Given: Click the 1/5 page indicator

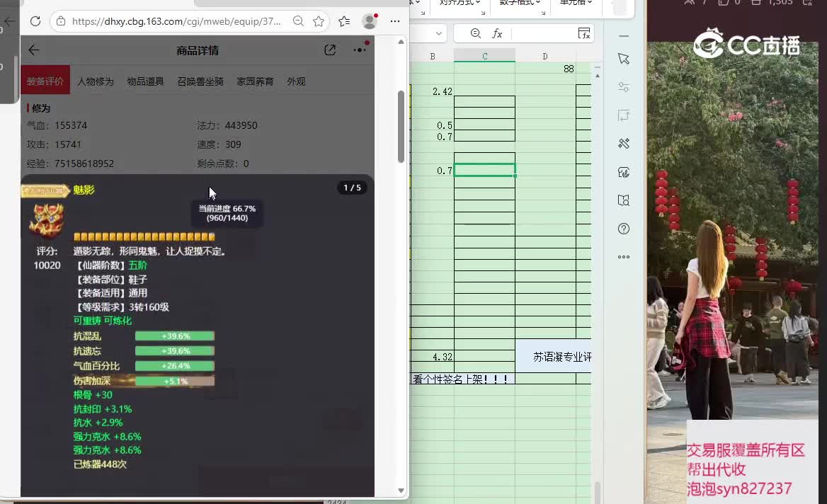Looking at the screenshot, I should 353,188.
